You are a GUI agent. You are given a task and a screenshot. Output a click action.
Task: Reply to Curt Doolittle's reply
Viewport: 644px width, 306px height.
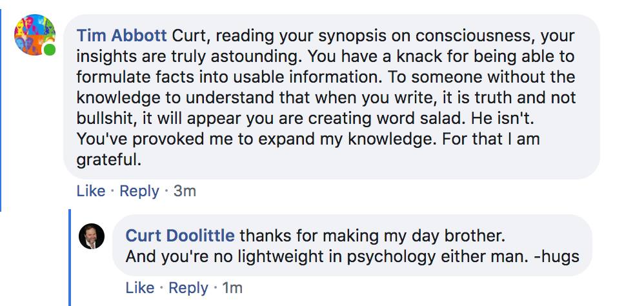188,288
